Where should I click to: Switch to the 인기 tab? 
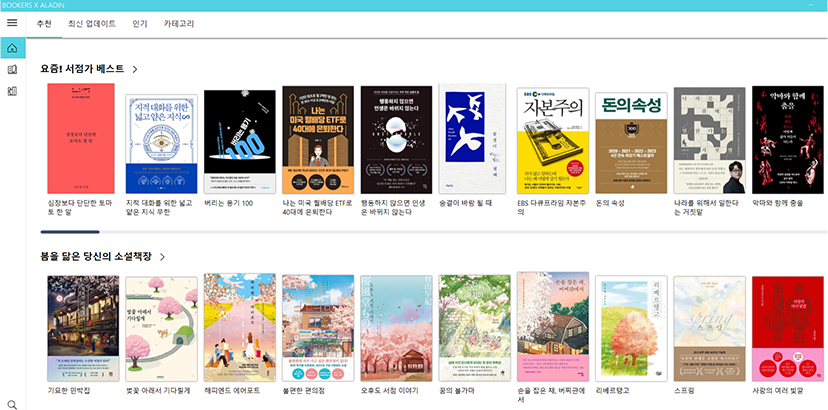tap(140, 24)
